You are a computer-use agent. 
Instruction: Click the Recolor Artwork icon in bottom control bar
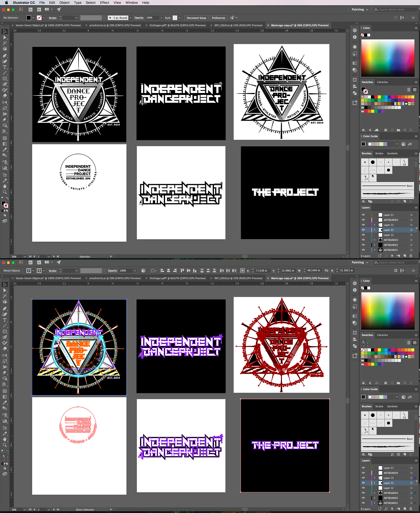143,271
